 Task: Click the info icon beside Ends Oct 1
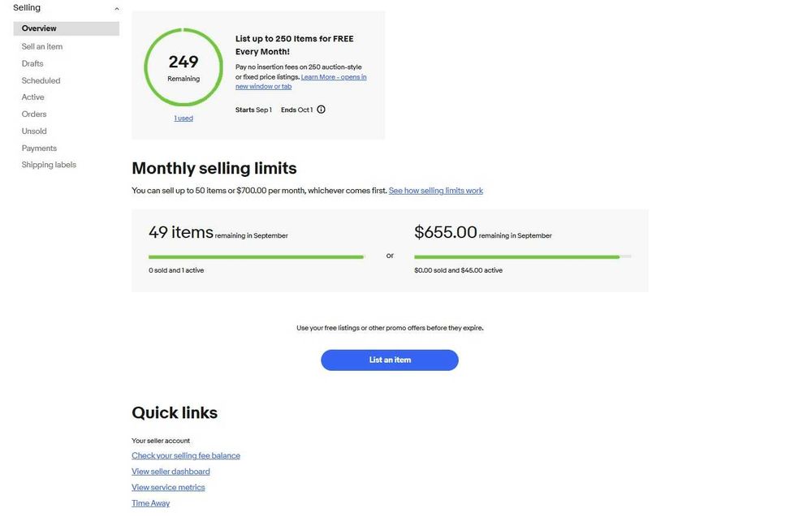click(321, 110)
